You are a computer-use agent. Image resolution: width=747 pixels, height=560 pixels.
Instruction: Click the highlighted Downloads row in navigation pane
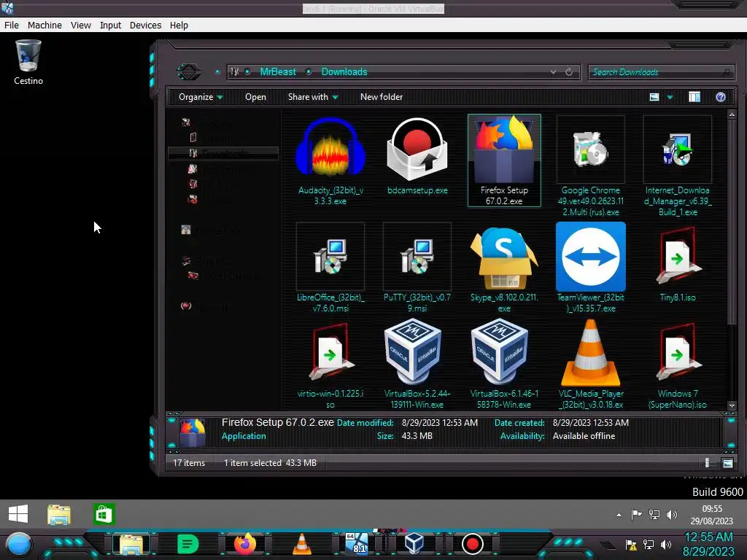(223, 153)
